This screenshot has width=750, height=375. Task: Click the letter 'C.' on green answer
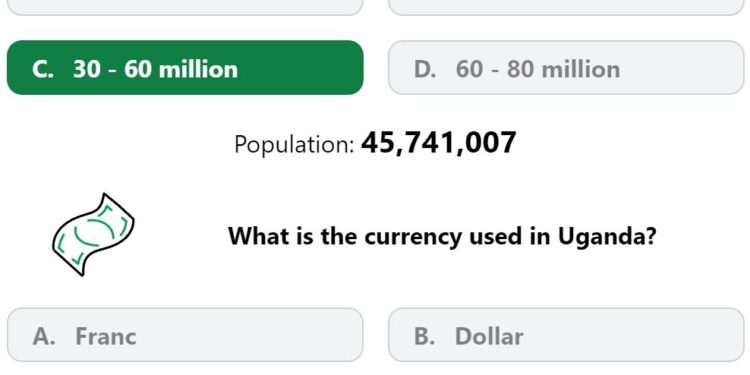point(43,69)
